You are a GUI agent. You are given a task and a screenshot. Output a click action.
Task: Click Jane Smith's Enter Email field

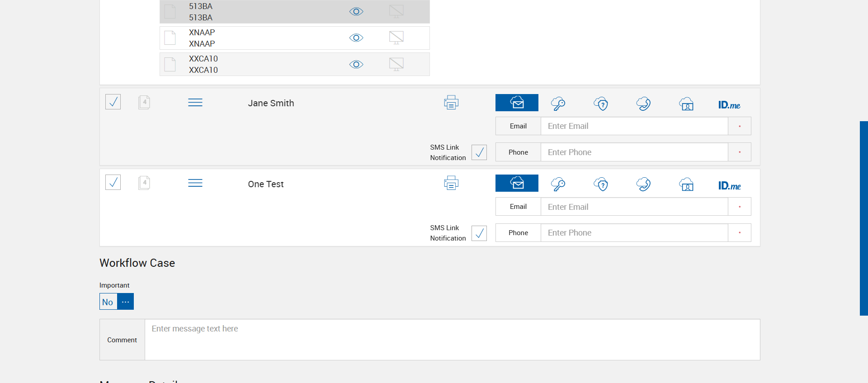pos(634,126)
